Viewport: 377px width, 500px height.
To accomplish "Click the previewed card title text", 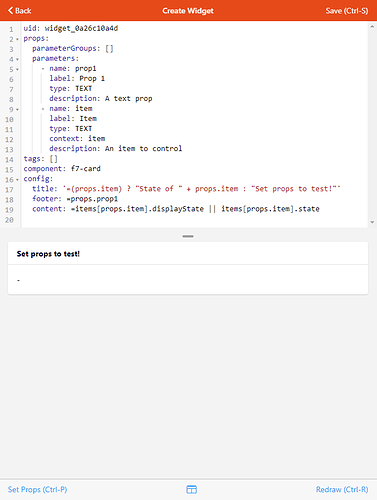I will tap(48, 254).
